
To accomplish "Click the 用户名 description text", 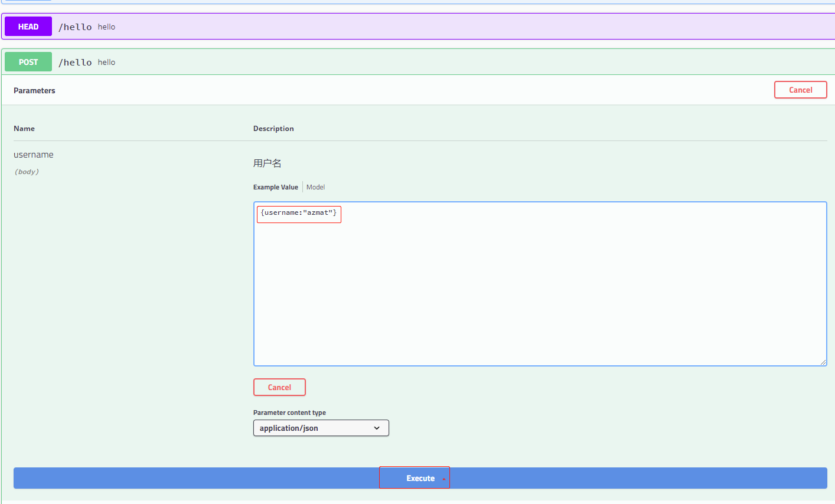I will (x=268, y=163).
